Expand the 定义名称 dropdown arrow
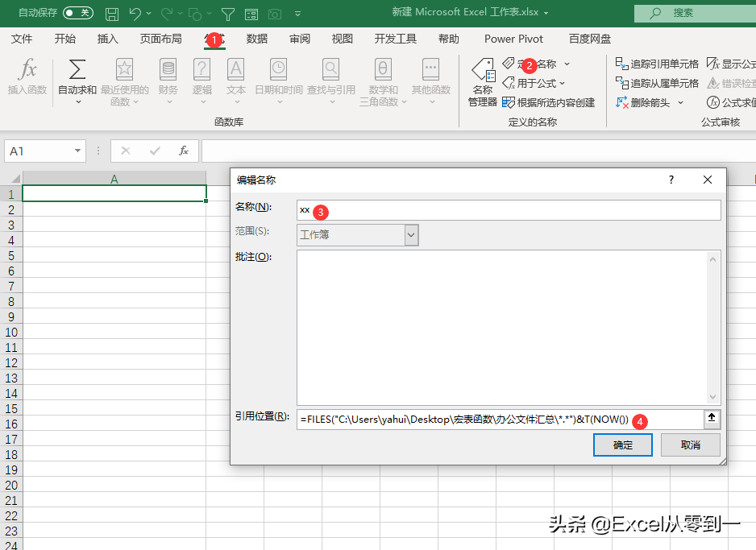This screenshot has width=756, height=550. (x=567, y=64)
